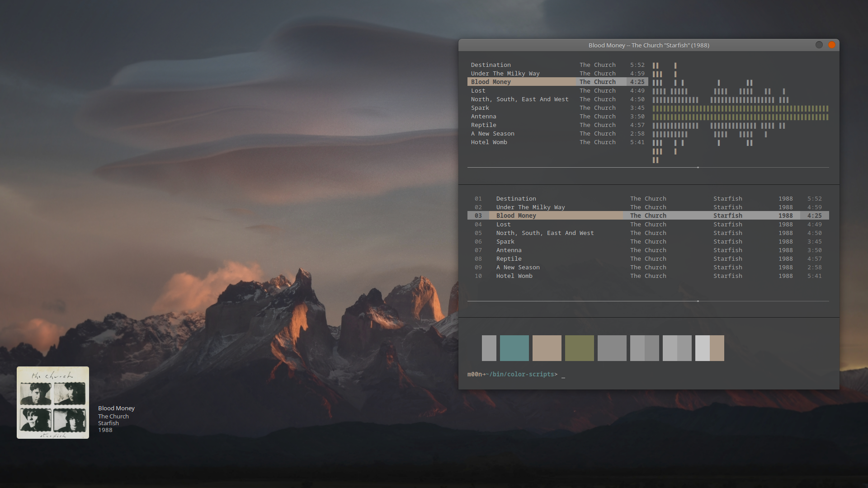This screenshot has height=488, width=868.
Task: Select track 09 A New Season
Action: (518, 267)
